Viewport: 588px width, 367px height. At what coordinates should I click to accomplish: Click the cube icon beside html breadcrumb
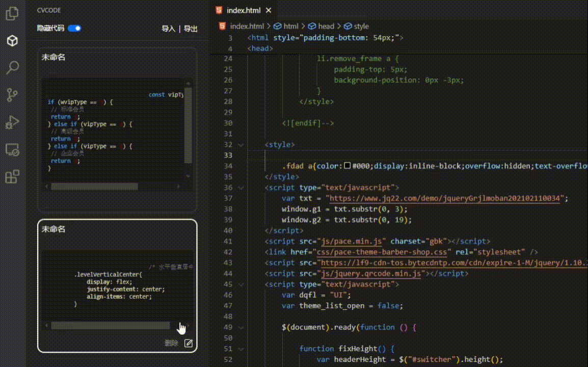[x=278, y=26]
